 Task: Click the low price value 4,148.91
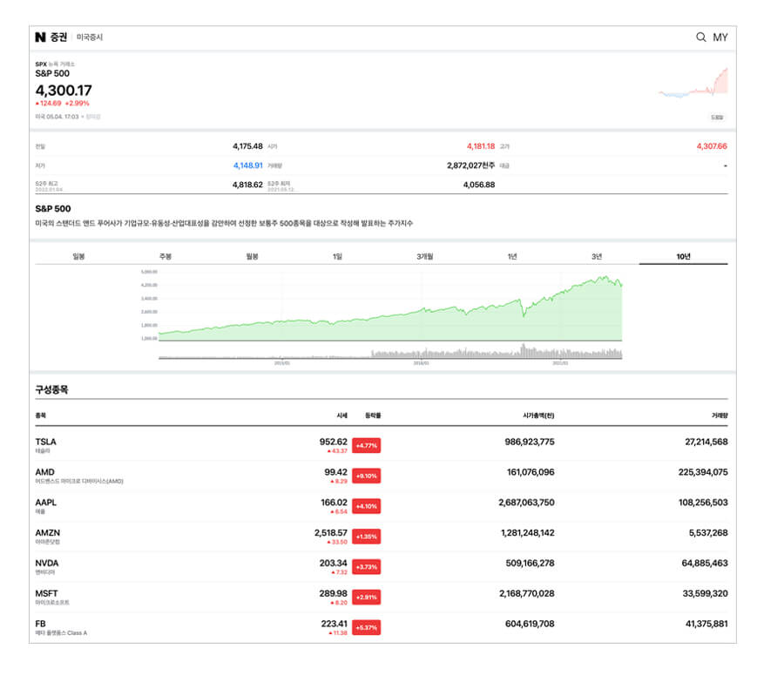tap(248, 165)
